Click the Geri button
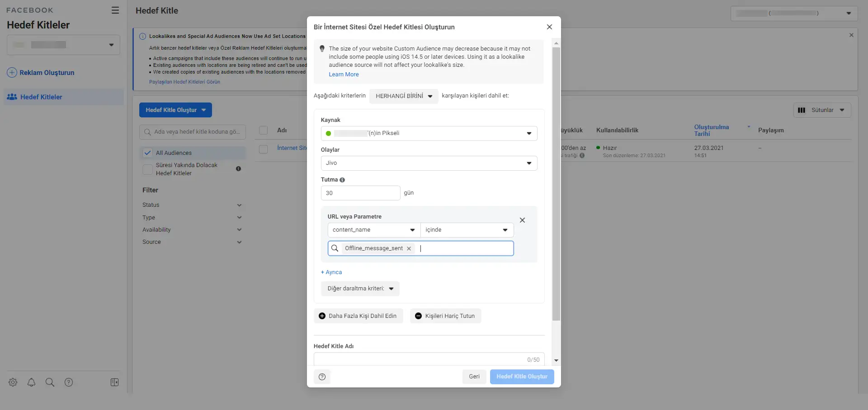The image size is (868, 410). point(474,377)
